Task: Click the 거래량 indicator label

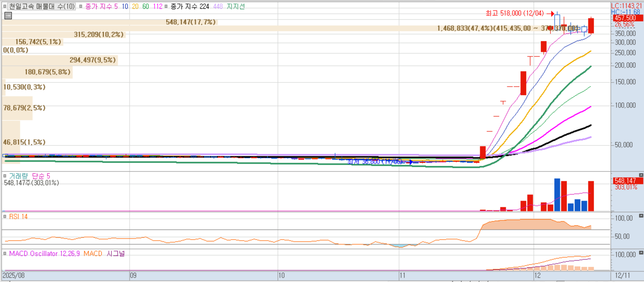Action: pos(18,176)
